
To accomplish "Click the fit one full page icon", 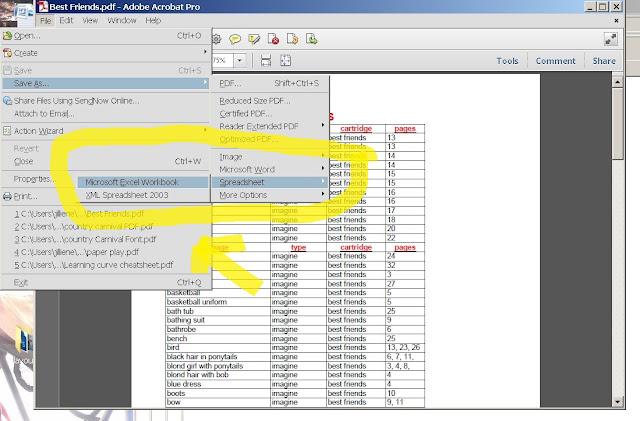I will 285,61.
